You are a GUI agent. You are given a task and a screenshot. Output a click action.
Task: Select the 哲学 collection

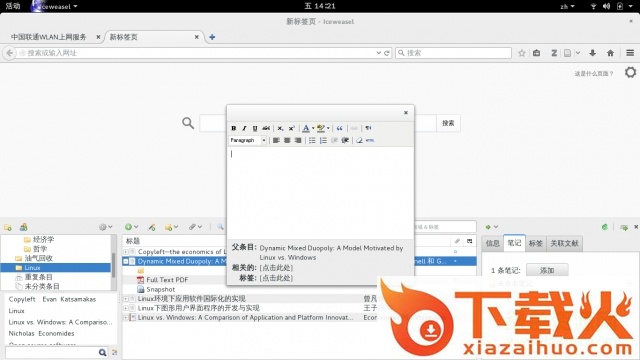pos(40,249)
